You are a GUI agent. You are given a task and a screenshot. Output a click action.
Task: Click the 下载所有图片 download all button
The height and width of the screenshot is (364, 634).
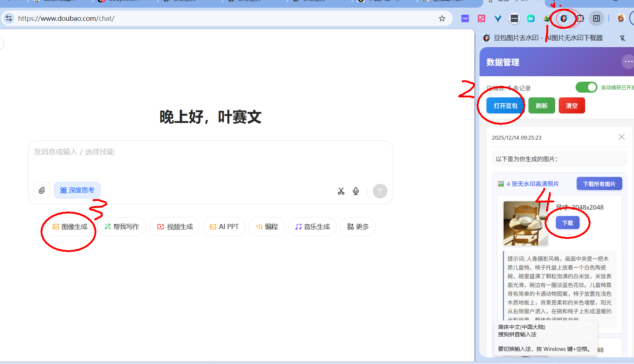coord(599,184)
